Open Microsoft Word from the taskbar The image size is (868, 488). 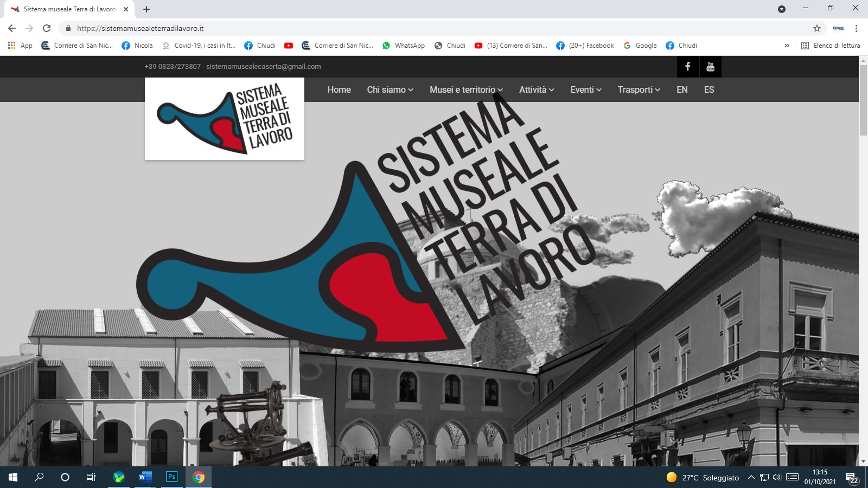(145, 477)
